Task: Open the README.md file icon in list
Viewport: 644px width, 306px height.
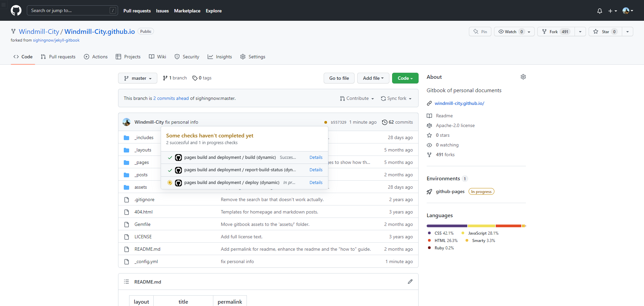Action: 126,249
